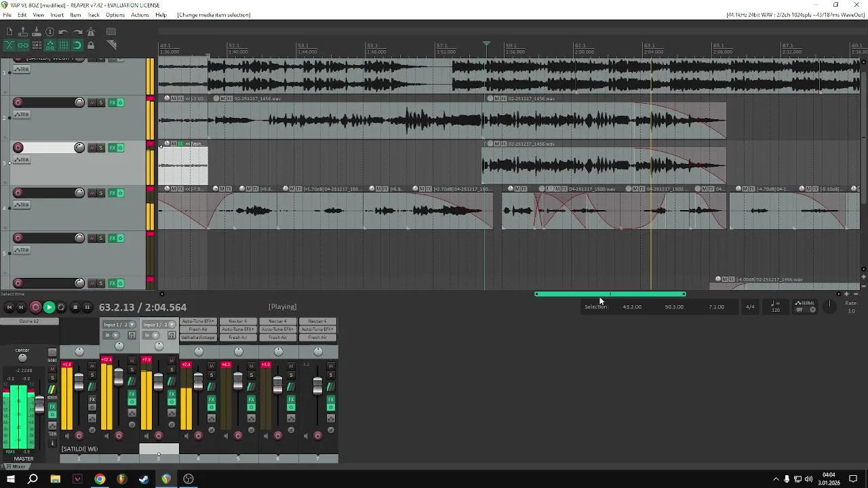
Task: Click horizontal zoom-in plus button
Action: (846, 294)
